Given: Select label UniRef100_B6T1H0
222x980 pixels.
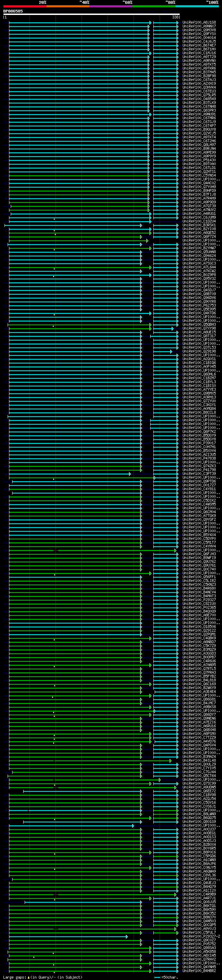Looking at the screenshot, I should pos(199,49).
